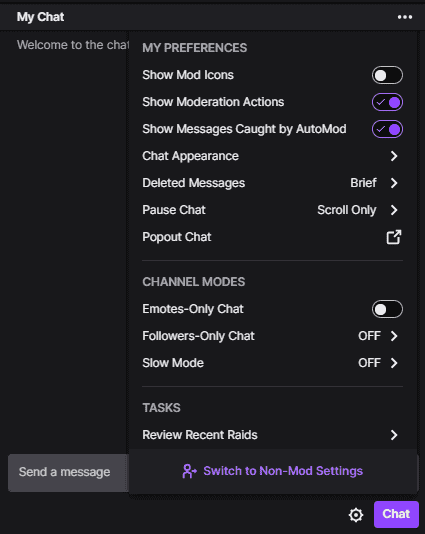Viewport: 425px width, 534px height.
Task: Expand Followers-Only Chat OFF chevron
Action: pyautogui.click(x=394, y=336)
